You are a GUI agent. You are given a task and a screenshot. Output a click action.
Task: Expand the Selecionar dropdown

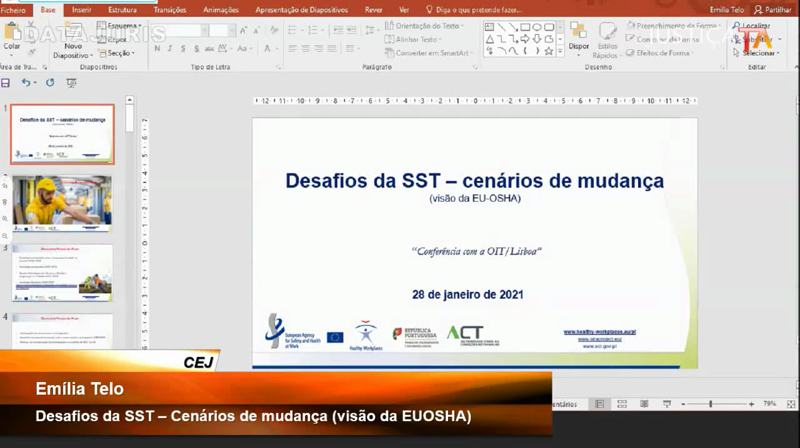760,53
